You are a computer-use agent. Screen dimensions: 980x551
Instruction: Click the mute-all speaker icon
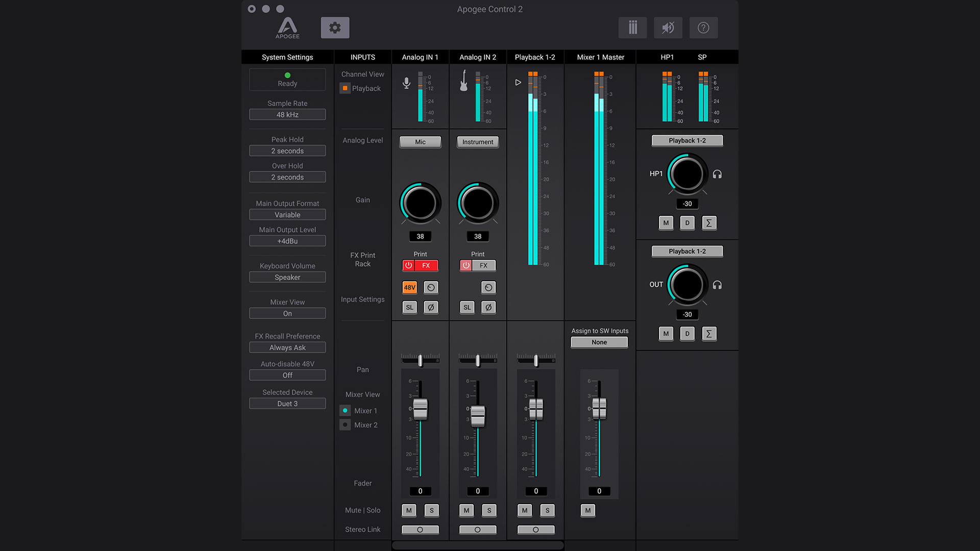coord(668,28)
